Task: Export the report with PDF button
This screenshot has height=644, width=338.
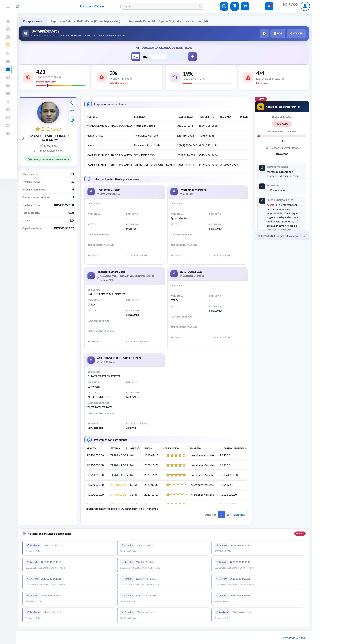Action: (278, 33)
